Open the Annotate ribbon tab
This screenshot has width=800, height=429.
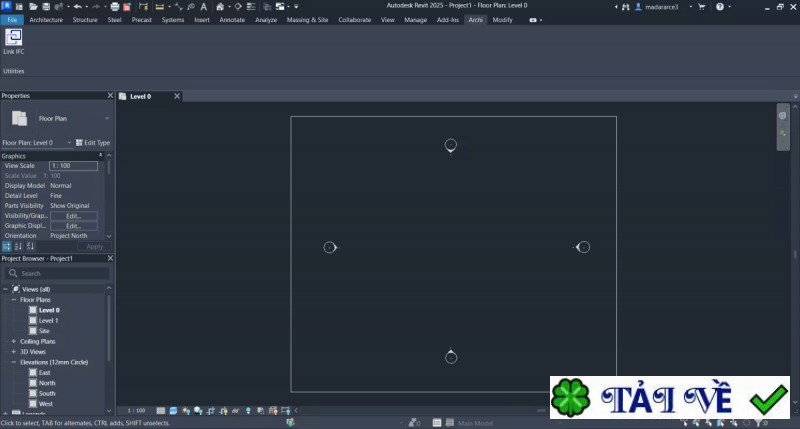coord(232,20)
